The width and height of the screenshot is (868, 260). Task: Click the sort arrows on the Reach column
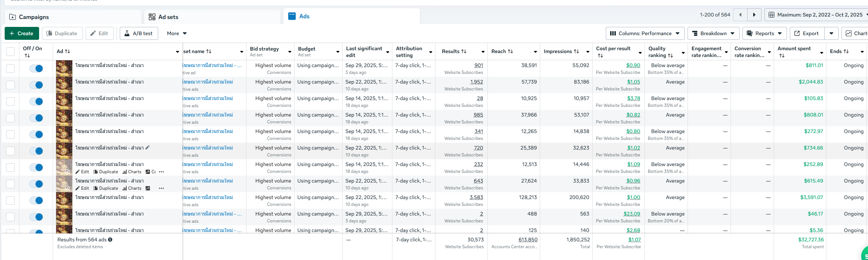click(510, 51)
